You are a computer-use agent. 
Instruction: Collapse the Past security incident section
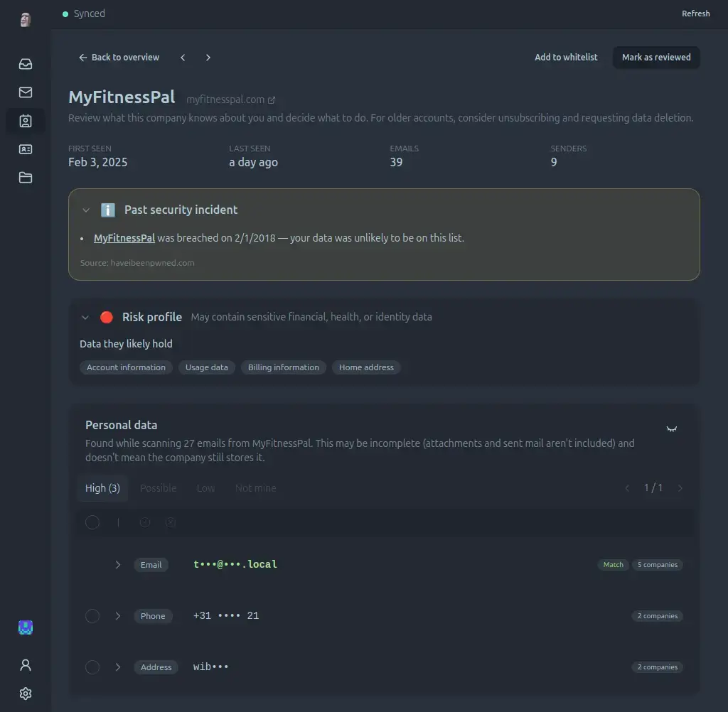[86, 210]
